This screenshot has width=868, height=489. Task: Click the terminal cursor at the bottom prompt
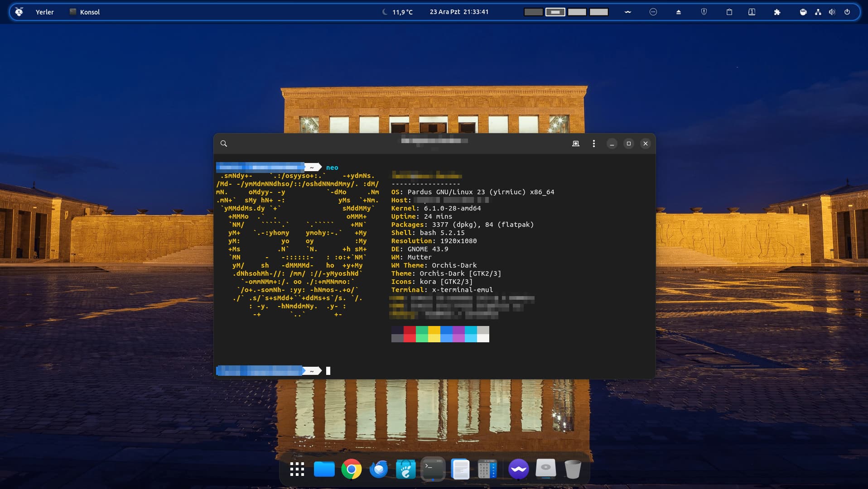(x=328, y=371)
